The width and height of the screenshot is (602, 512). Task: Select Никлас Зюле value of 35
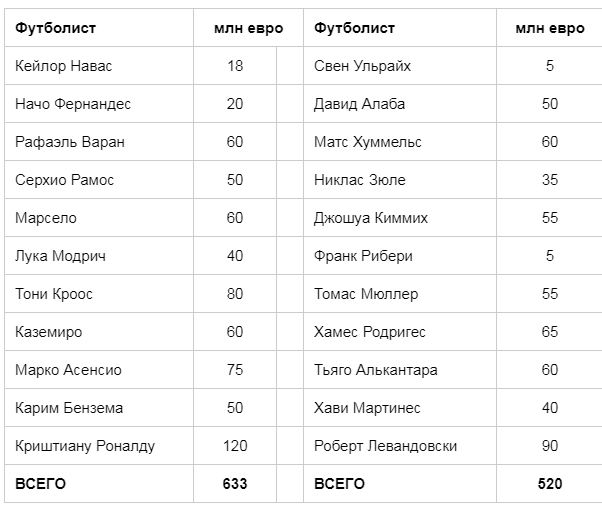pos(550,180)
